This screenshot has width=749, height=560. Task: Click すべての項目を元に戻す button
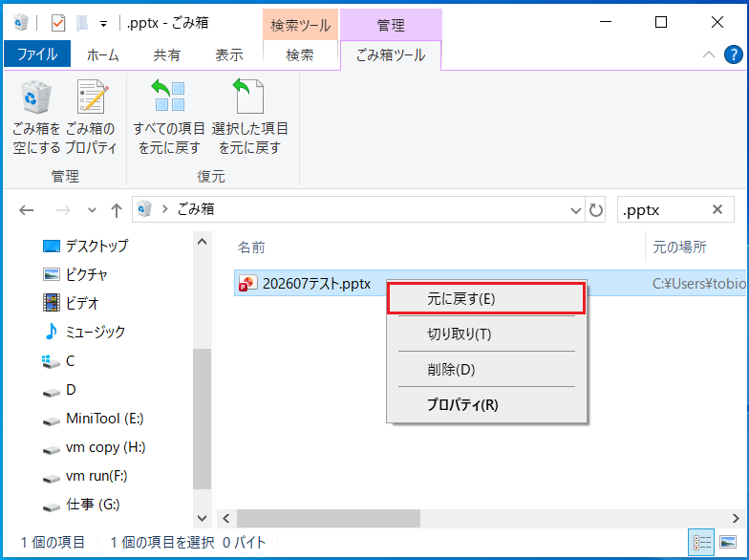[x=169, y=117]
